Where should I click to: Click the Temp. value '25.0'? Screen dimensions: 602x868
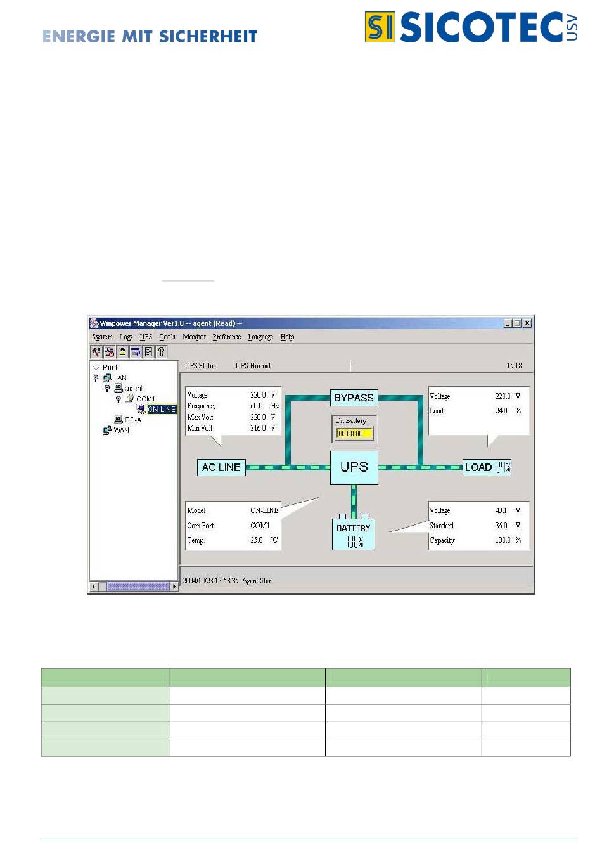[x=257, y=540]
